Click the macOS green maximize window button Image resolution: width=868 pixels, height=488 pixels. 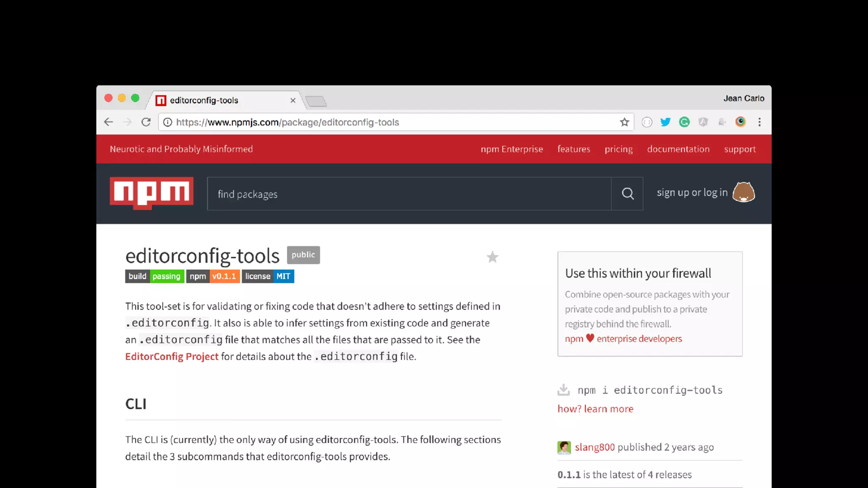coord(135,98)
